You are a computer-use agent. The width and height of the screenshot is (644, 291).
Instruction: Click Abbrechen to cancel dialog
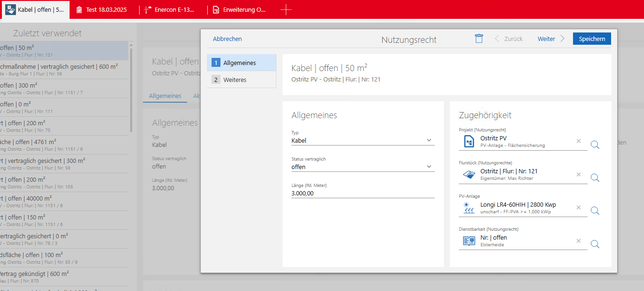[227, 39]
